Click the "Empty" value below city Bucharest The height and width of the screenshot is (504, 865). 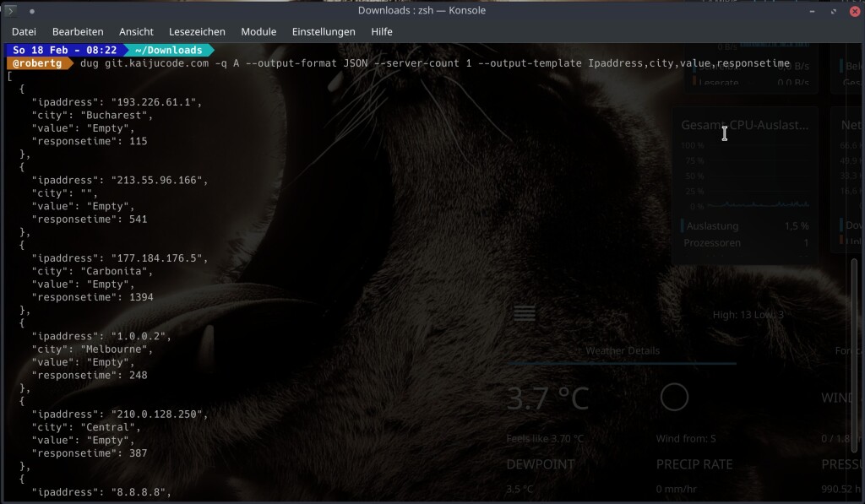coord(108,128)
